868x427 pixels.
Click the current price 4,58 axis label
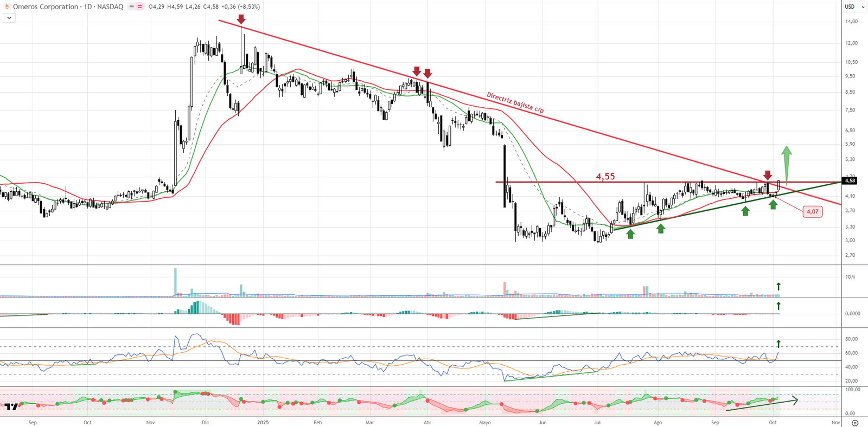click(850, 180)
